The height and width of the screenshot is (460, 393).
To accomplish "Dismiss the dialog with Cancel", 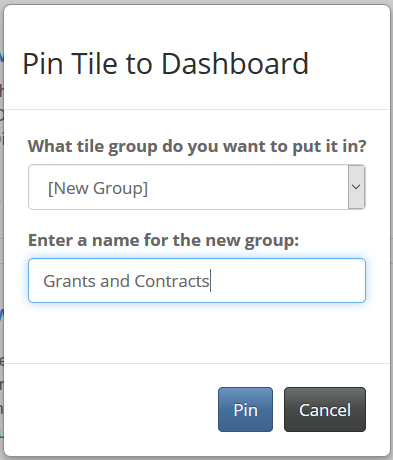I will tap(325, 409).
